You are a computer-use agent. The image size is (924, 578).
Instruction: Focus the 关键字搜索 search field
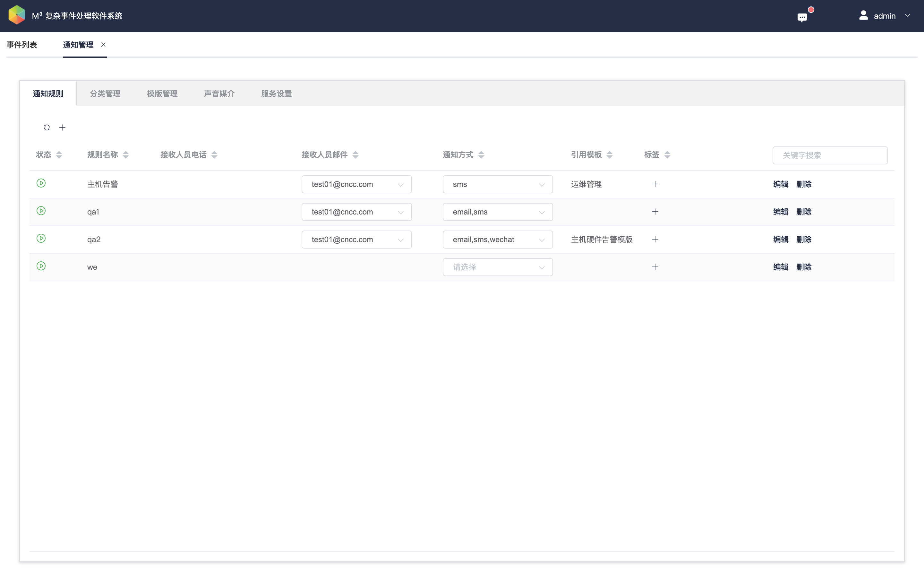coord(830,155)
